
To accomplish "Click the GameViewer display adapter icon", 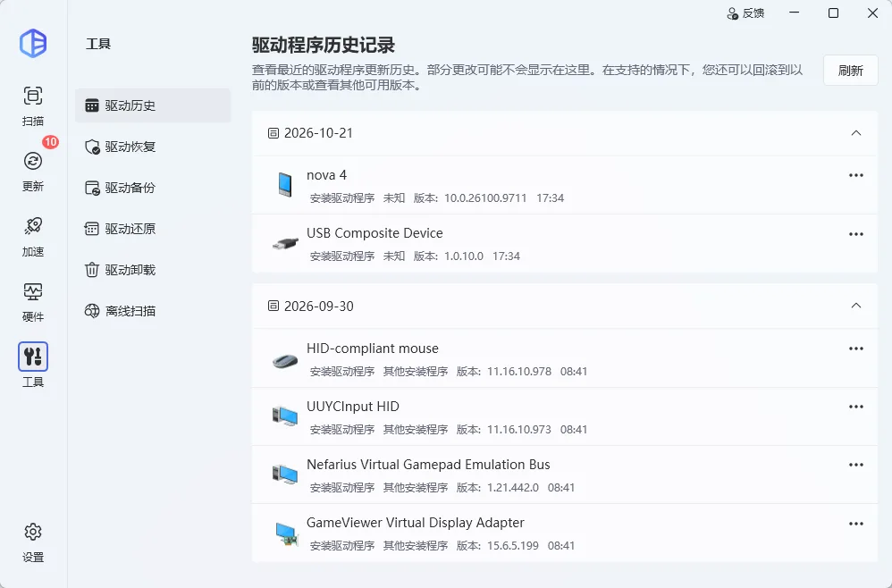I will 286,533.
